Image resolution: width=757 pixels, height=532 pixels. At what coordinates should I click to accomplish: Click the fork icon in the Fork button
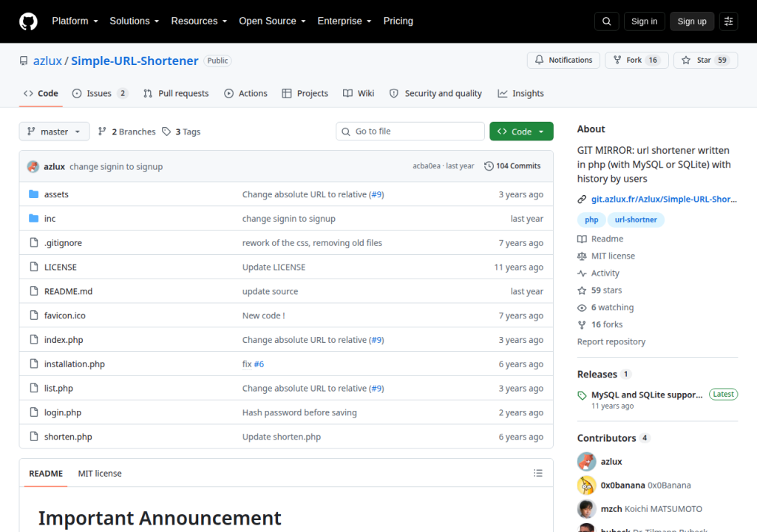(617, 60)
